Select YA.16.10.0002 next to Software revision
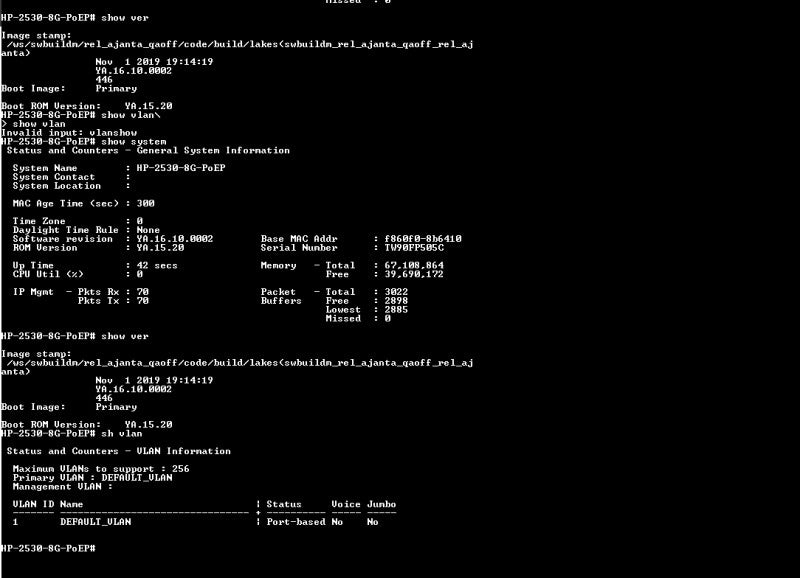This screenshot has width=800, height=578. 175,239
